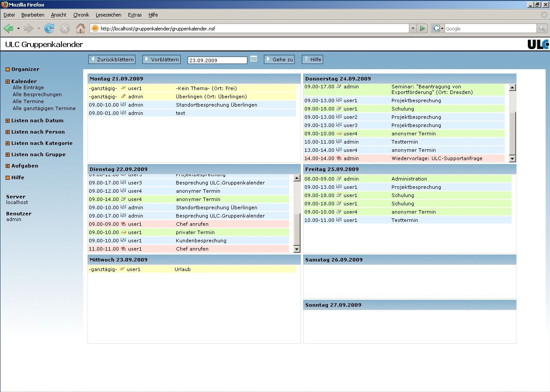Click the icon of Thursday's Schulung entry

[339, 109]
